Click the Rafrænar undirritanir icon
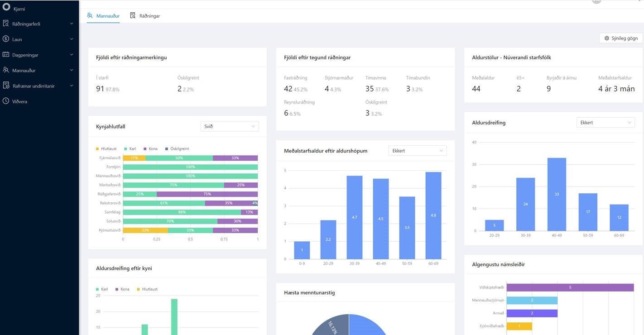Viewport: 644px width, 335px height. pyautogui.click(x=6, y=86)
